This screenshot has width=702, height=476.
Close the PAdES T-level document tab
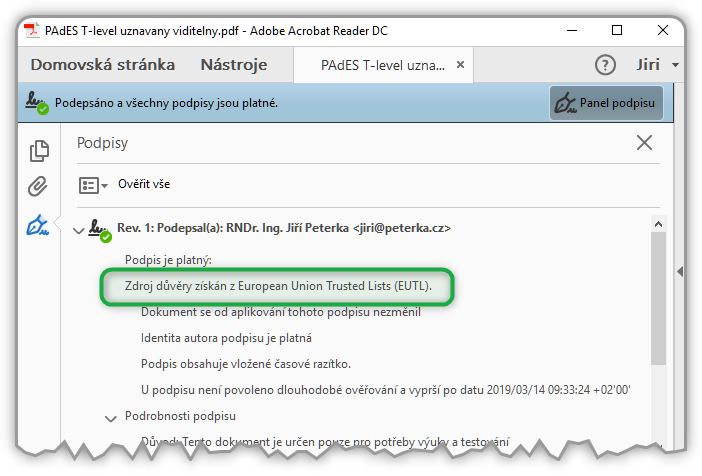tap(460, 65)
